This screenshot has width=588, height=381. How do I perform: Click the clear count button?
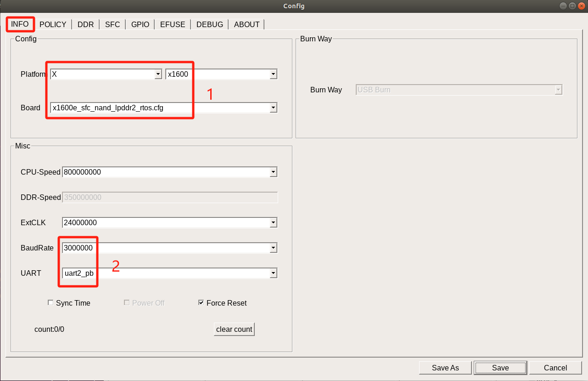point(234,329)
